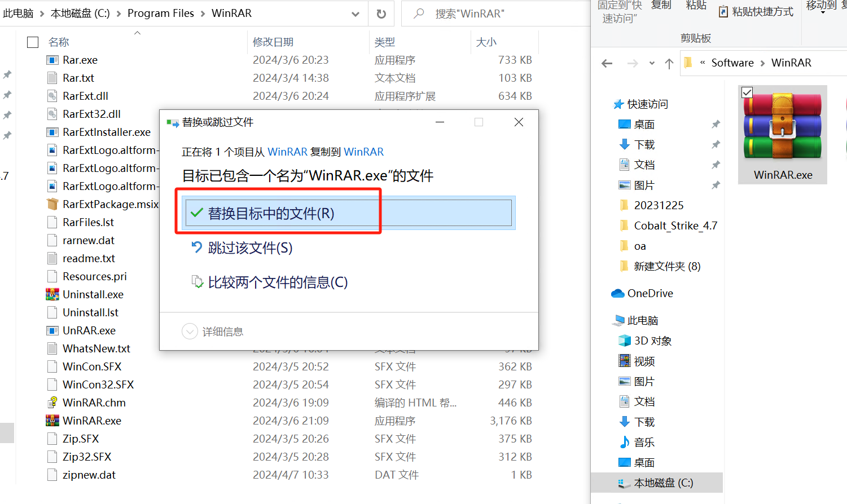The width and height of the screenshot is (847, 504).
Task: Select the Resources.pri file name
Action: 95,276
